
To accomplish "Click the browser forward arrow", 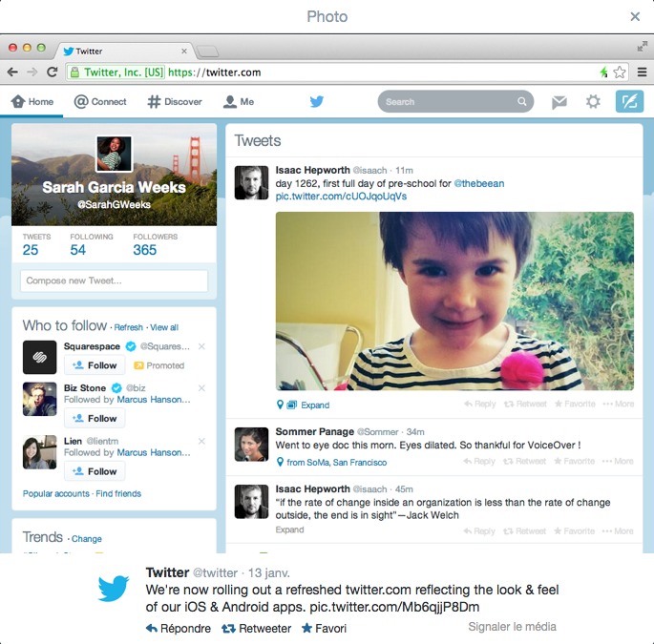I will pyautogui.click(x=32, y=73).
